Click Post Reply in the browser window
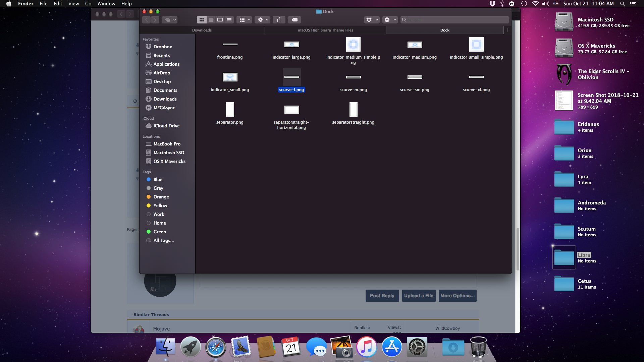 (382, 296)
